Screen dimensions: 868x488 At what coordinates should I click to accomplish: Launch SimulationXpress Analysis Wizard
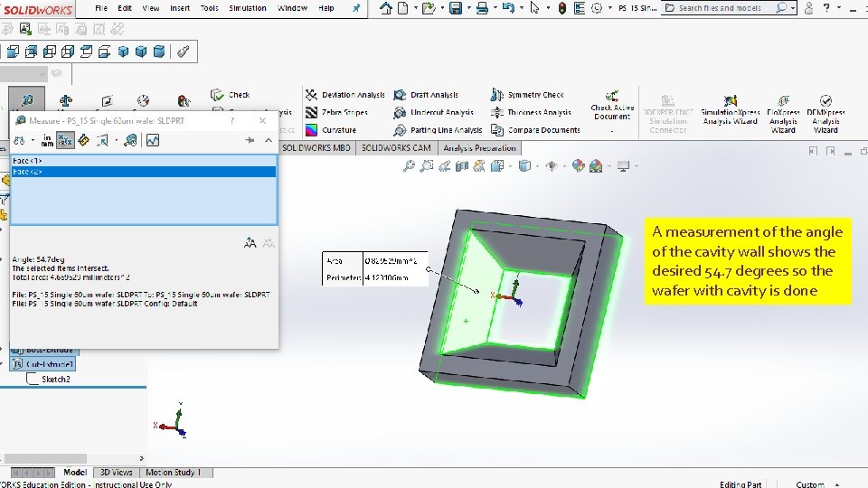(x=731, y=110)
